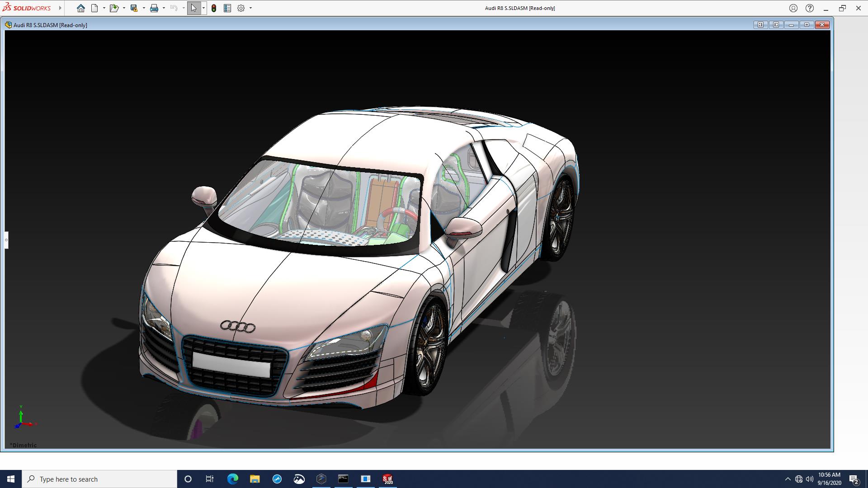Open the Options gear icon
Image resolution: width=868 pixels, height=488 pixels.
(x=241, y=8)
